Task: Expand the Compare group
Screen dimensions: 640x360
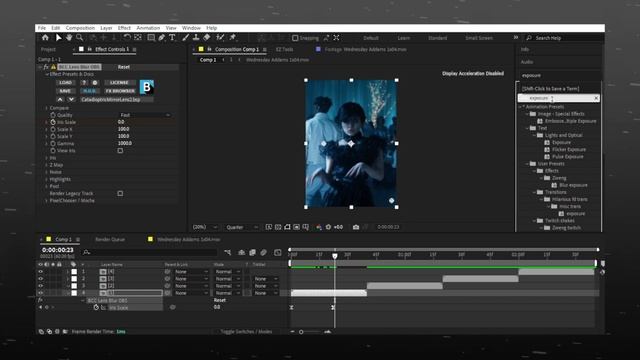Action: (47, 108)
